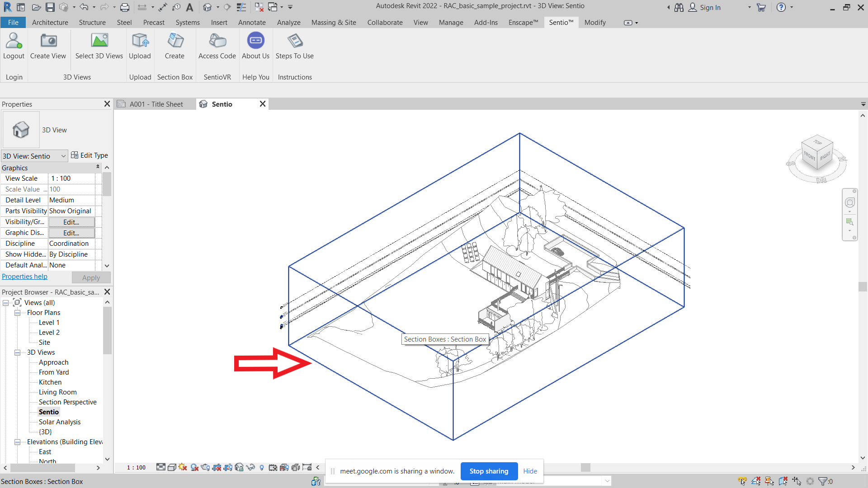This screenshot has height=488, width=868.
Task: Toggle the Visual Style box icon
Action: [x=172, y=467]
